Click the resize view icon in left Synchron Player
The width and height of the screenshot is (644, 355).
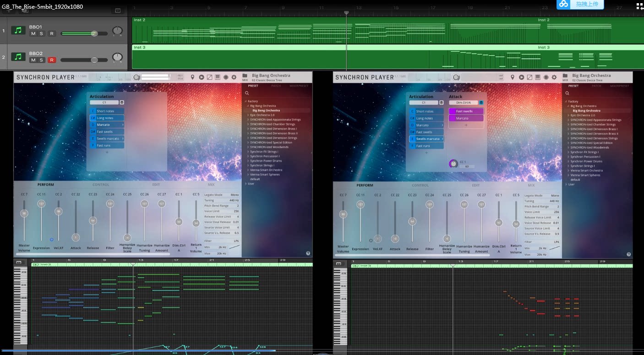tap(209, 77)
